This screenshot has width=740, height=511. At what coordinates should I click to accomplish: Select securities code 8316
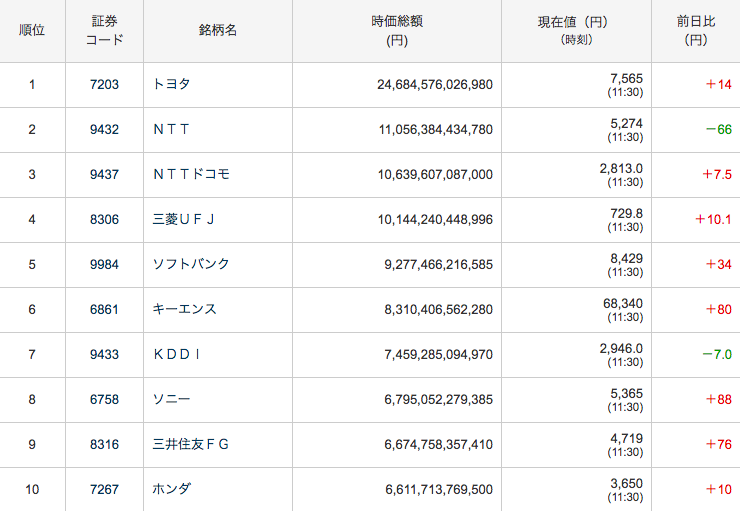[x=104, y=444]
